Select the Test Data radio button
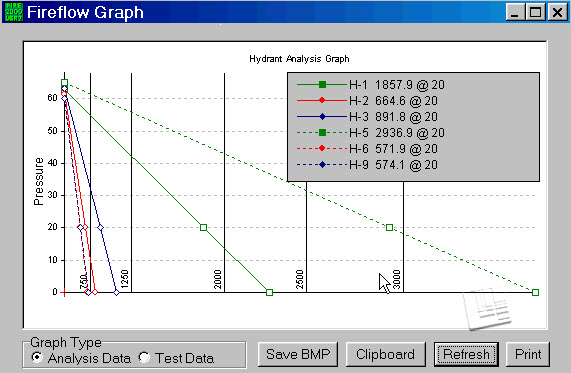The height and width of the screenshot is (373, 571). pyautogui.click(x=144, y=358)
